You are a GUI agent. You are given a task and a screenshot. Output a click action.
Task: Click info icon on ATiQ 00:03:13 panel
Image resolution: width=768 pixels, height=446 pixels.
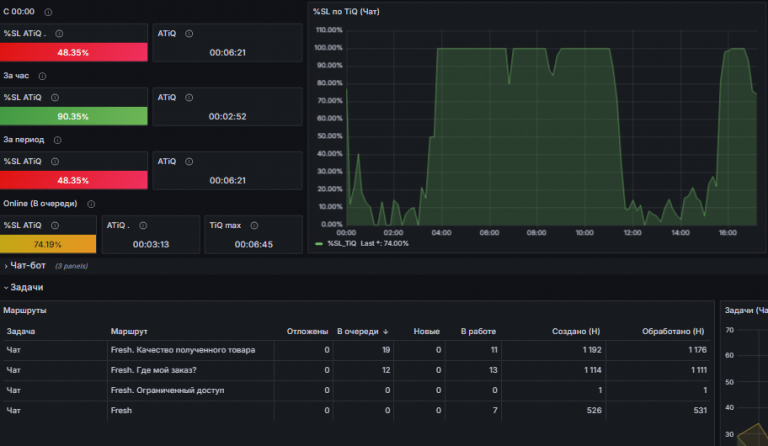pos(143,225)
